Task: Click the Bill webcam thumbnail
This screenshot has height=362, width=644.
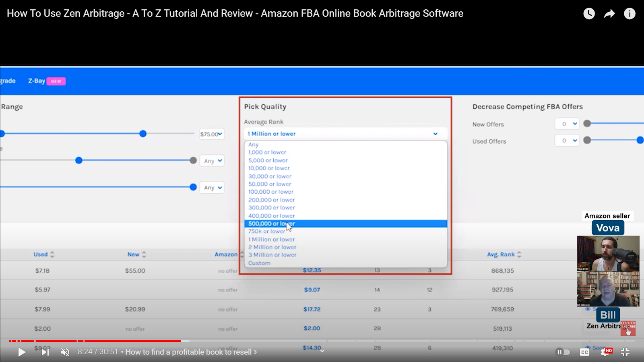Action: pyautogui.click(x=608, y=289)
